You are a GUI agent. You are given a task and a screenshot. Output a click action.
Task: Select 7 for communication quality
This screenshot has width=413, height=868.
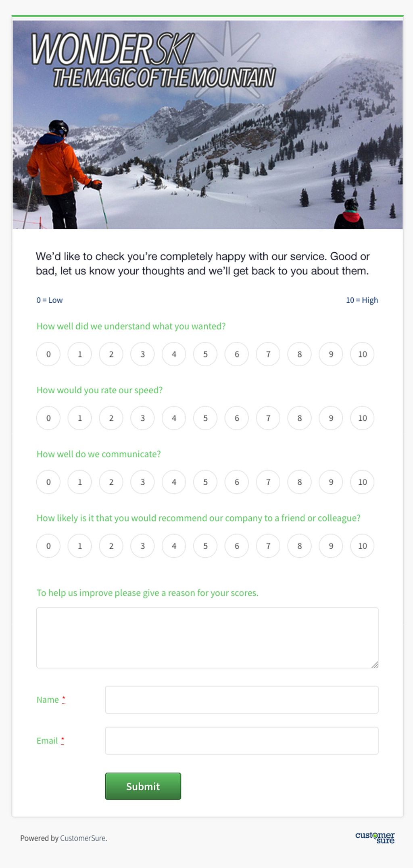click(x=268, y=482)
